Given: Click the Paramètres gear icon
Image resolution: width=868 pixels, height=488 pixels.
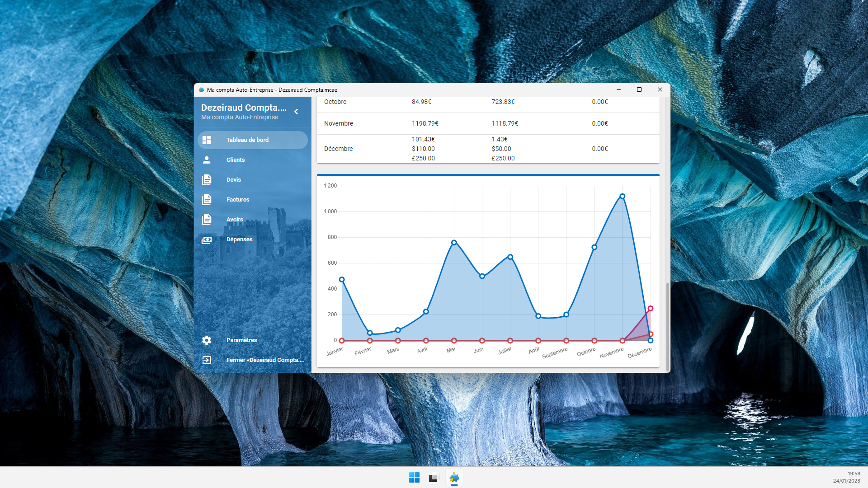Looking at the screenshot, I should (207, 340).
